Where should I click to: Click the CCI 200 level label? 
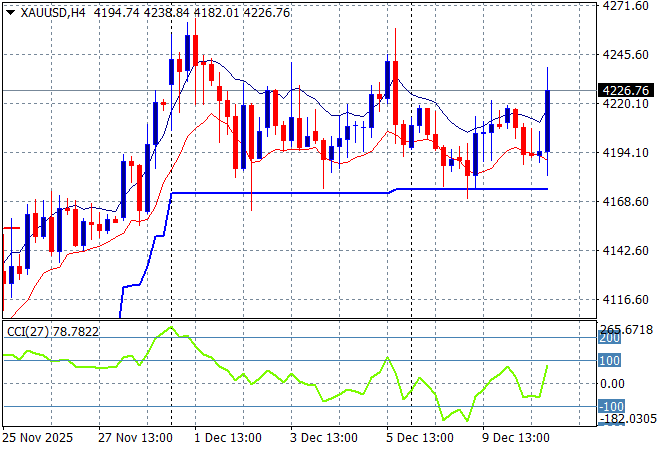[x=611, y=340]
